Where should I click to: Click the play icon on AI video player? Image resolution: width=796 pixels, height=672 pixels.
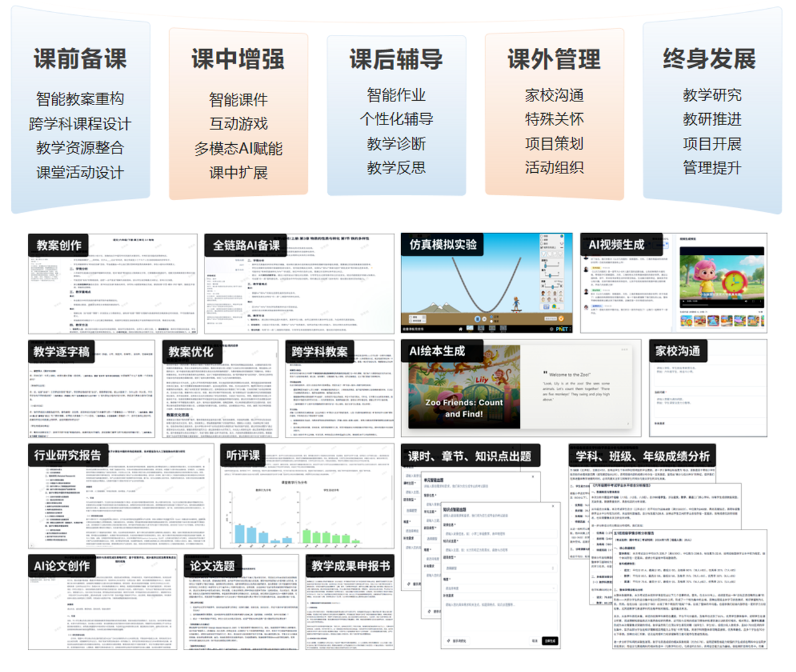pyautogui.click(x=685, y=303)
